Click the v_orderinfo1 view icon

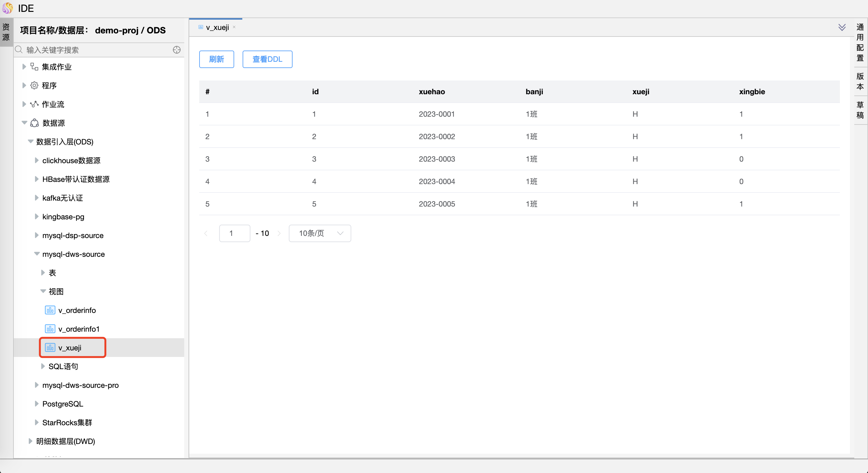(50, 329)
